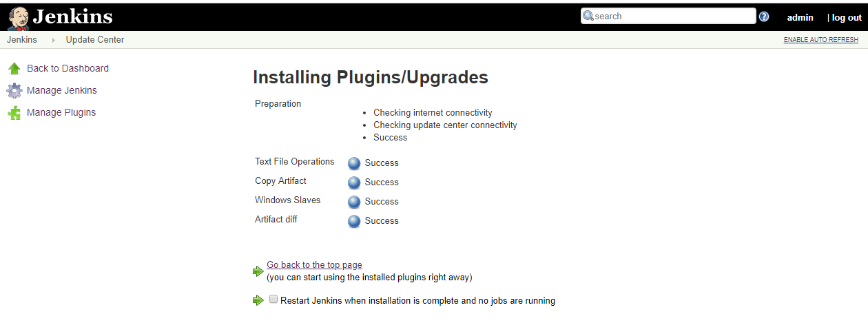868x334 pixels.
Task: Open Manage Jenkins link
Action: pos(62,90)
